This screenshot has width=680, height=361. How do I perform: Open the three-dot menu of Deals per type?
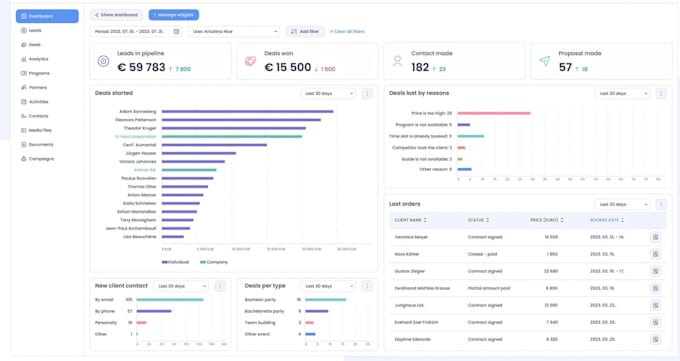tap(366, 286)
